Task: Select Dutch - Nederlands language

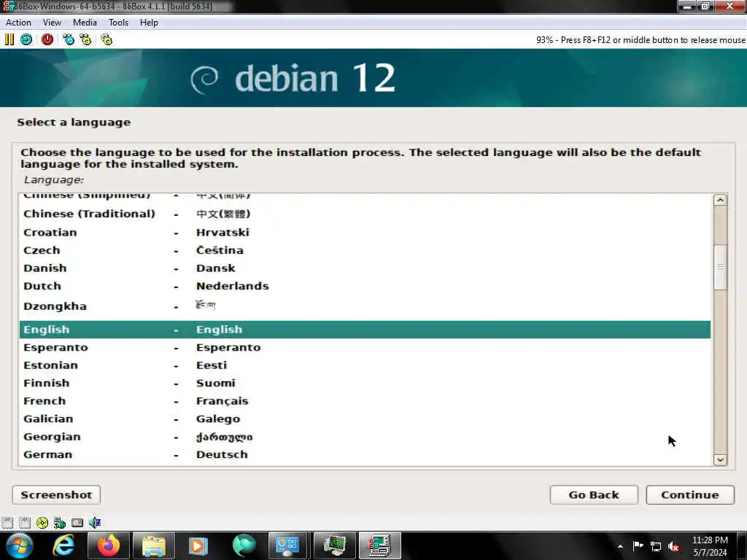Action: coord(365,286)
